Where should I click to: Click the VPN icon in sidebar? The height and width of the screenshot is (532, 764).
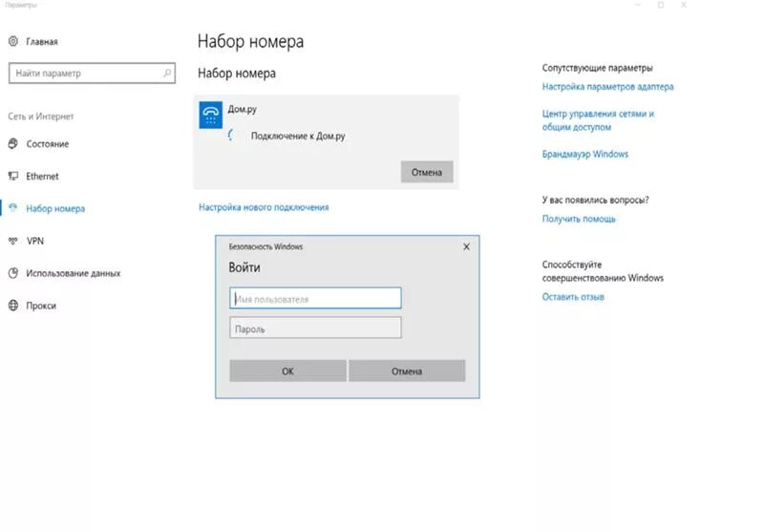13,241
